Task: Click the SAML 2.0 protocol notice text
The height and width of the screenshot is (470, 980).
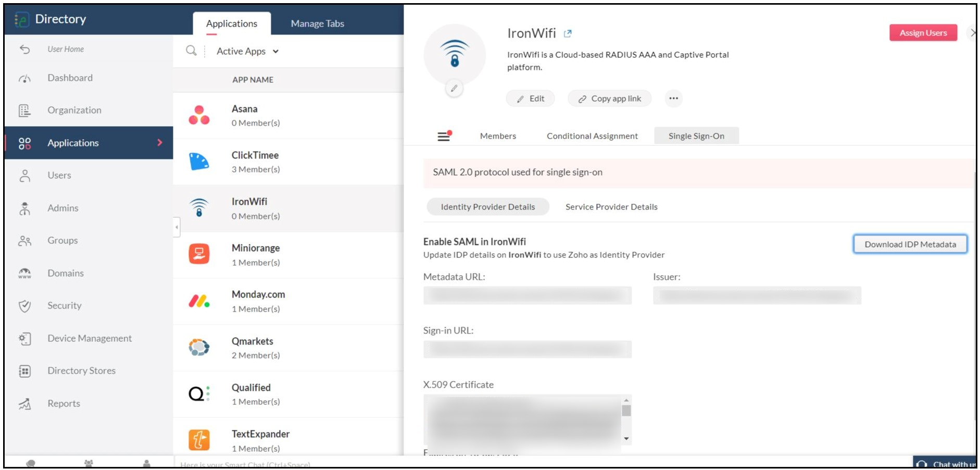Action: [518, 172]
